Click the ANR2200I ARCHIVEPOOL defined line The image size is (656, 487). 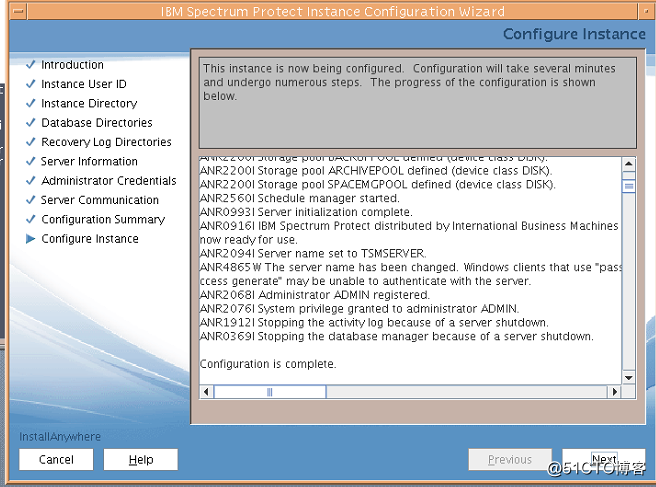tap(376, 171)
